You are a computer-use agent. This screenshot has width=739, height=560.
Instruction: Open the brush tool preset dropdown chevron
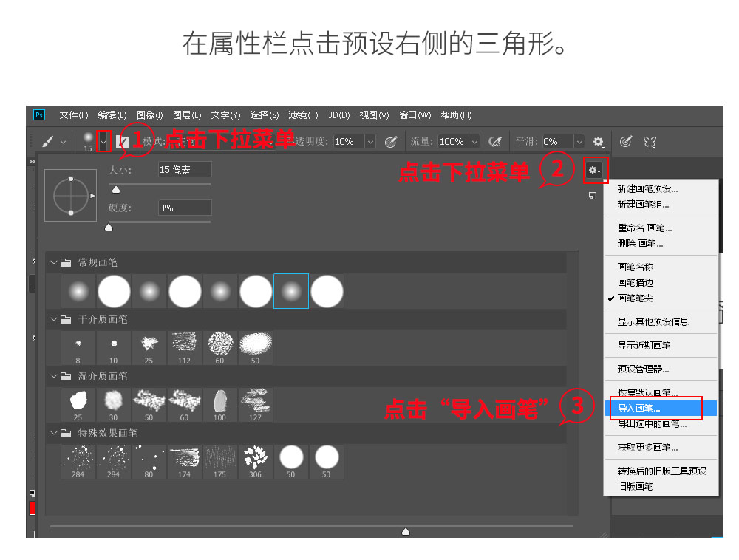[x=63, y=142]
